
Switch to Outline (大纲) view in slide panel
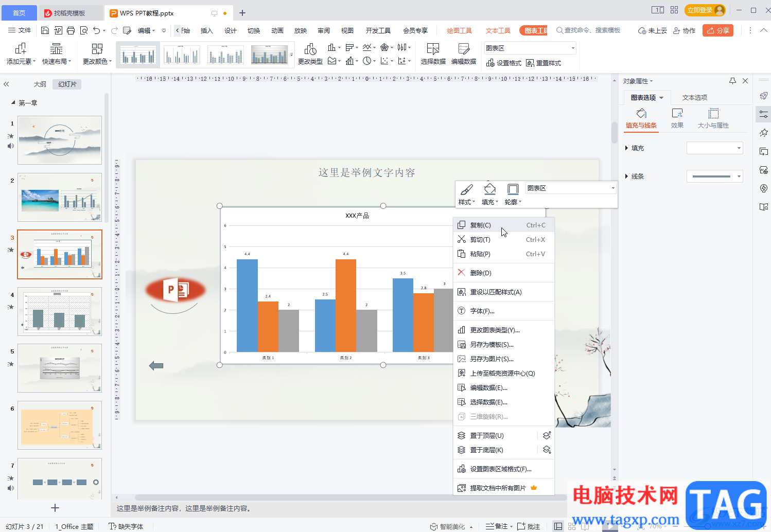(x=40, y=84)
